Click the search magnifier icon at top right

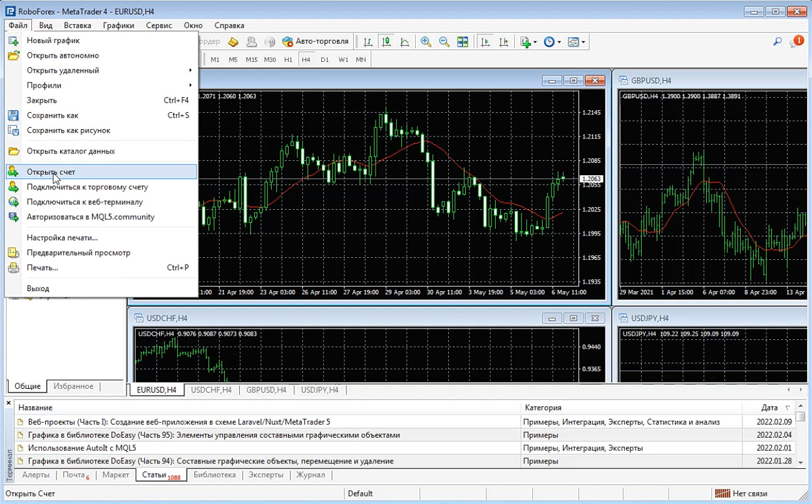click(777, 42)
